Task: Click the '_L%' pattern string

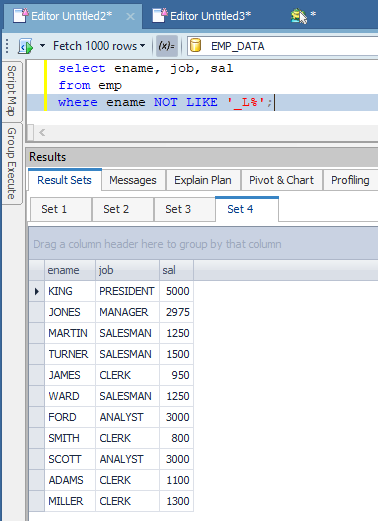Action: tap(246, 102)
